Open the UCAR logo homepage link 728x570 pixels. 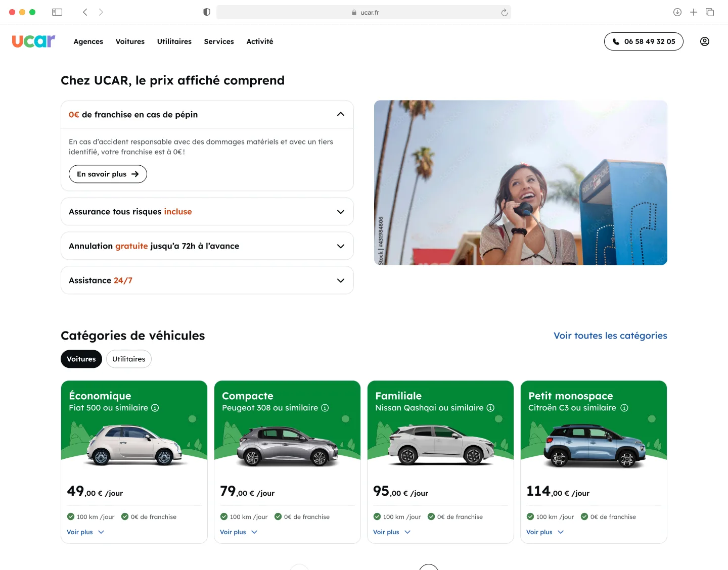33,41
